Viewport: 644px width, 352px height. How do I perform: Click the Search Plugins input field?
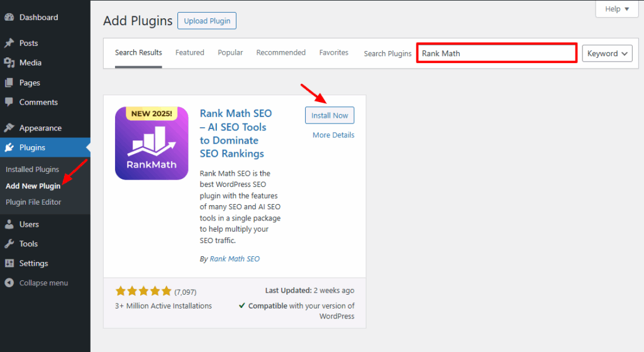click(497, 54)
